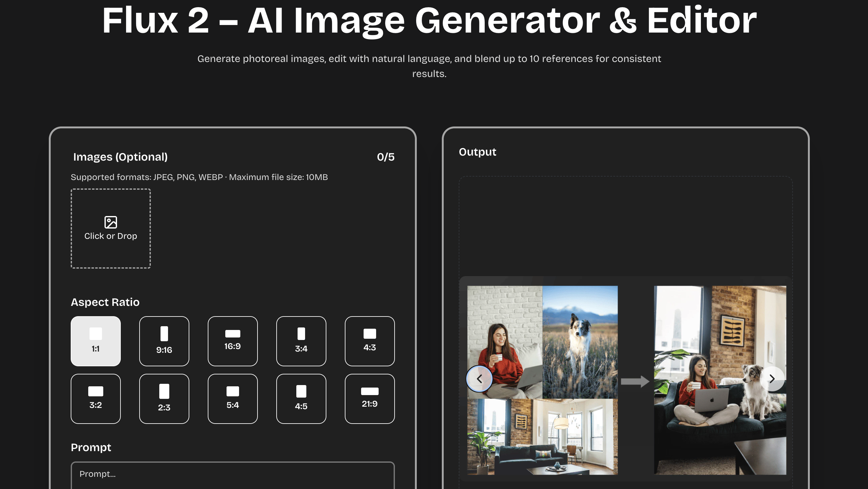Choose the 4:5 ratio option
This screenshot has width=868, height=489.
point(301,399)
